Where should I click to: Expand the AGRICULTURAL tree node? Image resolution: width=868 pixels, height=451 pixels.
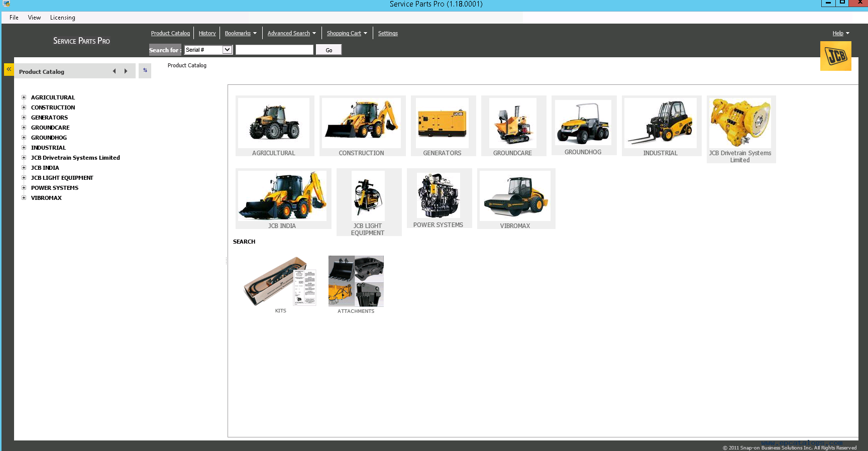pyautogui.click(x=24, y=97)
